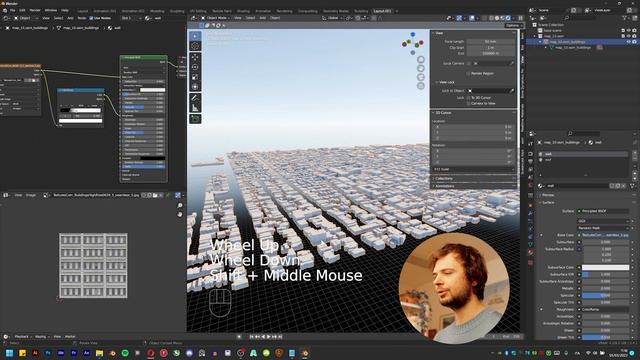Click the timeline play forward button

point(269,337)
